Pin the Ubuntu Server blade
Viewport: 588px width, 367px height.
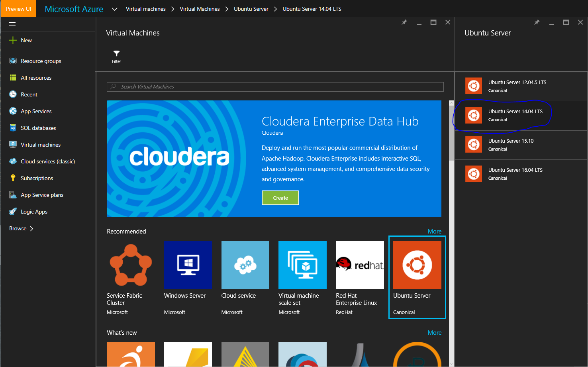[x=537, y=22]
